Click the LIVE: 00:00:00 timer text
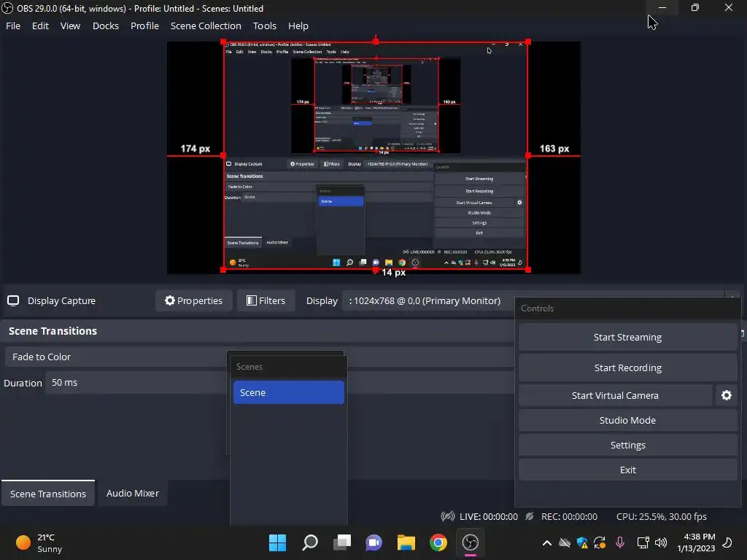Image resolution: width=747 pixels, height=560 pixels. click(488, 516)
